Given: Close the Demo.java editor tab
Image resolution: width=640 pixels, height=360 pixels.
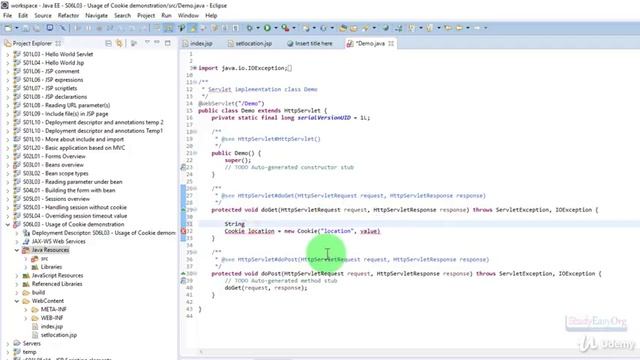Looking at the screenshot, I should [x=391, y=43].
